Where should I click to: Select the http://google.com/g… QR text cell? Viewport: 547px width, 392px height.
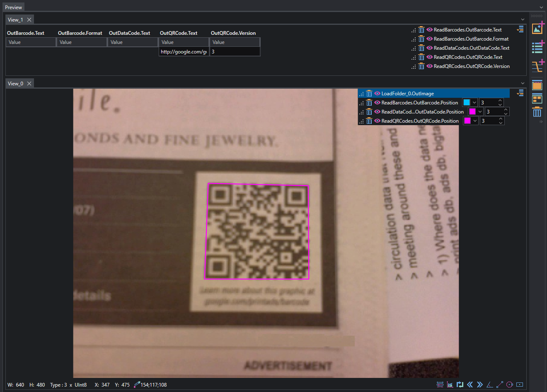184,52
